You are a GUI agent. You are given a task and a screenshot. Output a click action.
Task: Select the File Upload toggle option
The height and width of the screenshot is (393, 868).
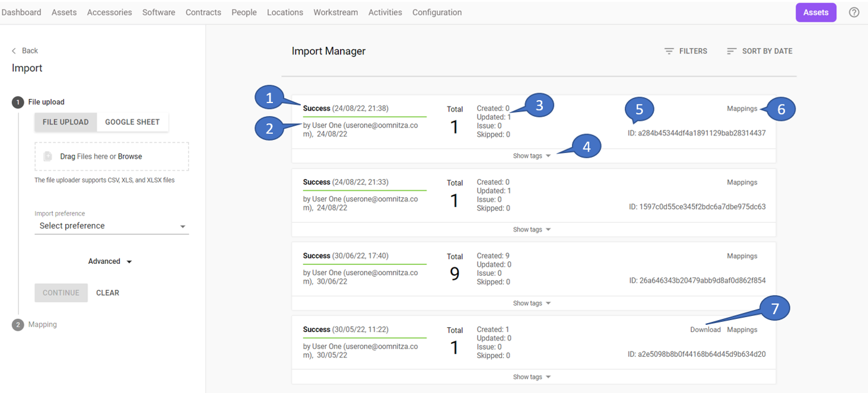pyautogui.click(x=65, y=122)
